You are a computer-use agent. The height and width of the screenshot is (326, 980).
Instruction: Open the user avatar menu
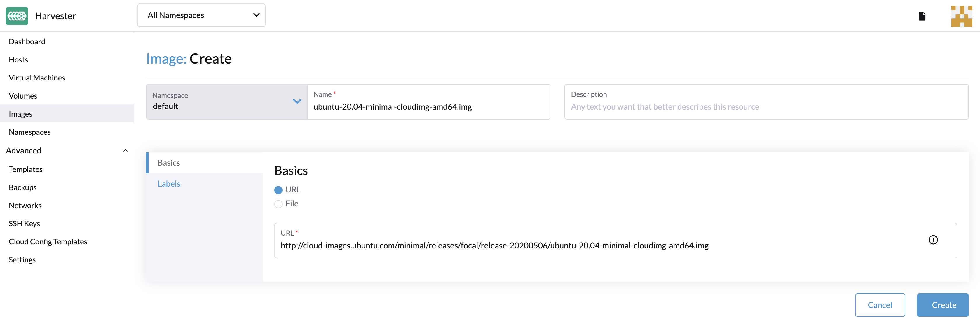tap(961, 16)
